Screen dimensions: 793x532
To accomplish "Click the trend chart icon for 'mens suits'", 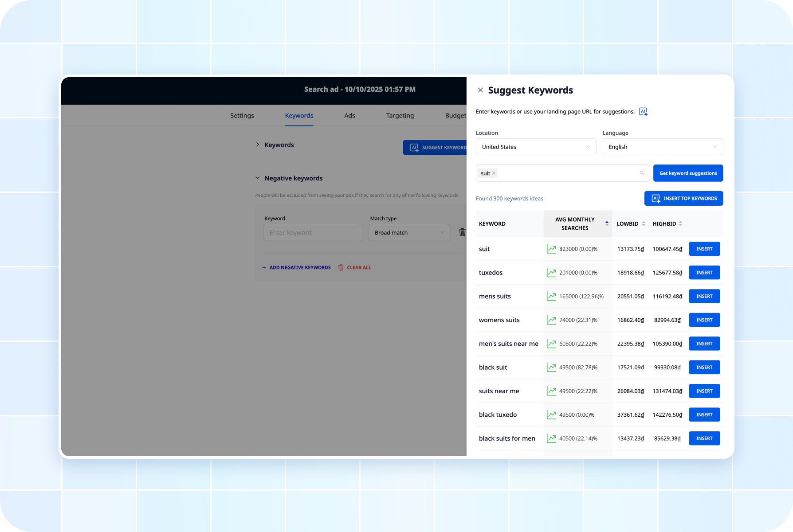I will pyautogui.click(x=551, y=297).
